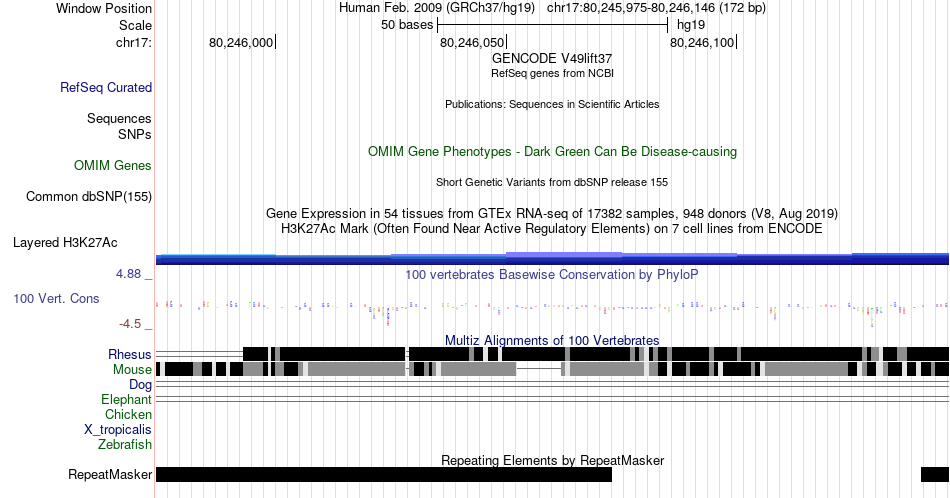Click the 80,246,050 ruler position
The height and width of the screenshot is (498, 950).
click(472, 42)
